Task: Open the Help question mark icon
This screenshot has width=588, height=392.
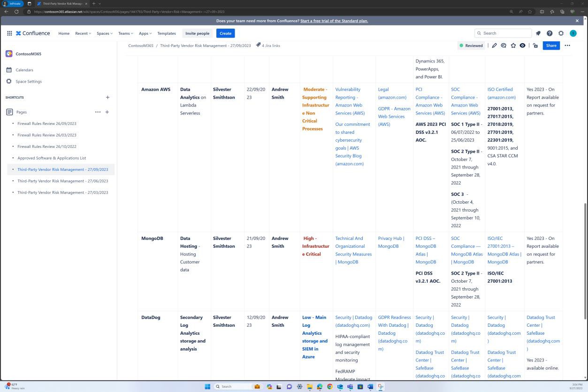Action: (x=549, y=33)
